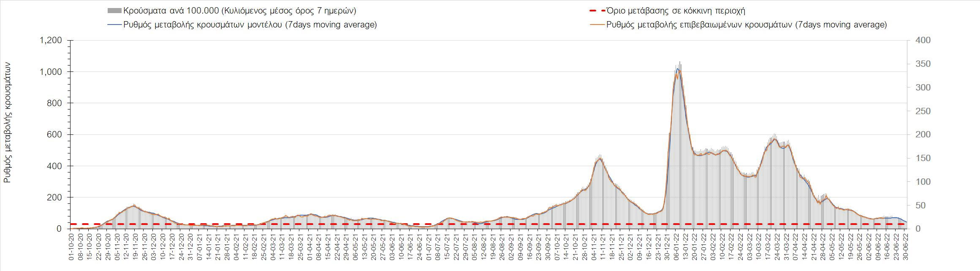The image size is (980, 271).
Task: Click the 350 label on right axis
Action: [919, 64]
